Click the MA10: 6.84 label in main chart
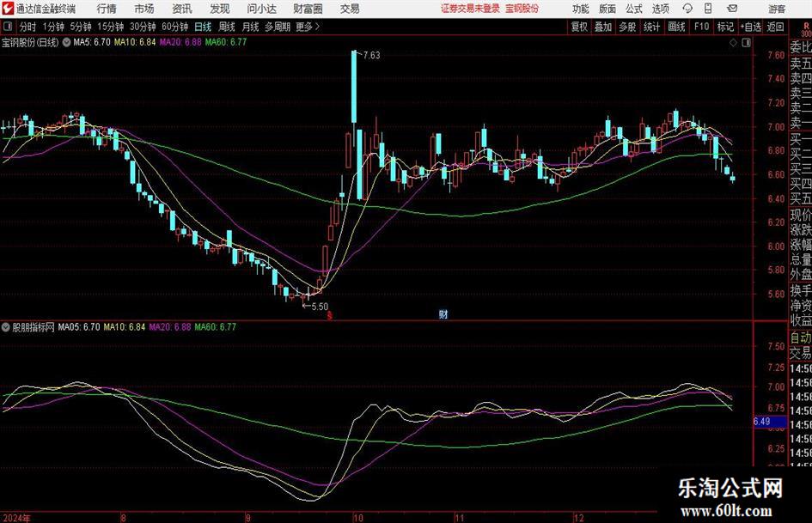This screenshot has height=523, width=812. pyautogui.click(x=135, y=42)
